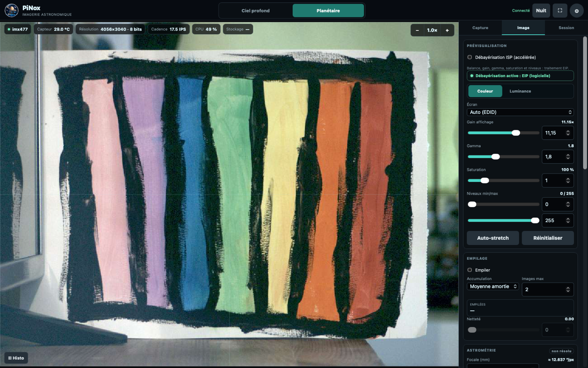Click the Stockage status chip
Viewport: 588px width, 368px height.
coord(238,29)
